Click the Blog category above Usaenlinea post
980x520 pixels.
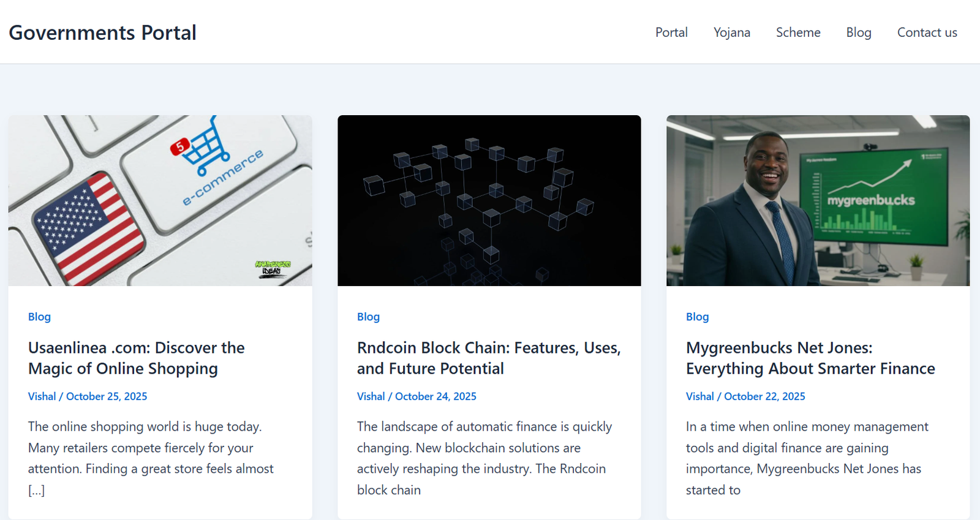pyautogui.click(x=39, y=317)
